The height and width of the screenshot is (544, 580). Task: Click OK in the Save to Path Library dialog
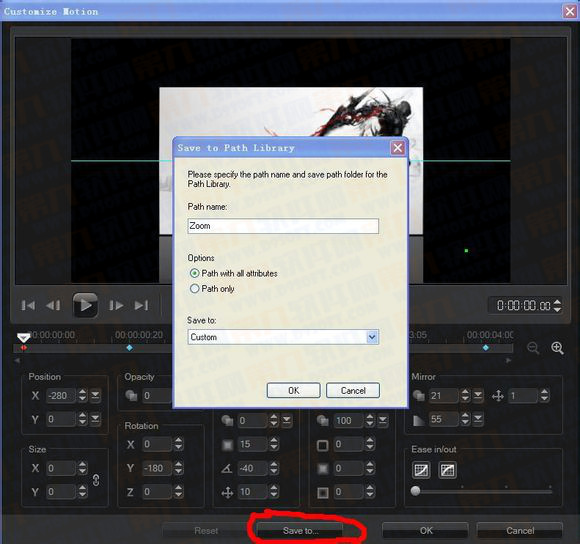tap(294, 391)
